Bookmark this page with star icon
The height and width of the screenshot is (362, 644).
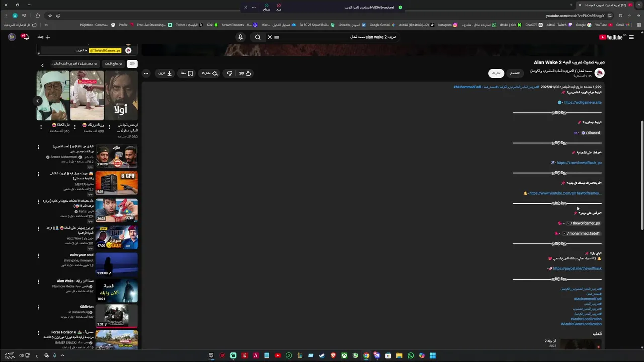click(50, 16)
